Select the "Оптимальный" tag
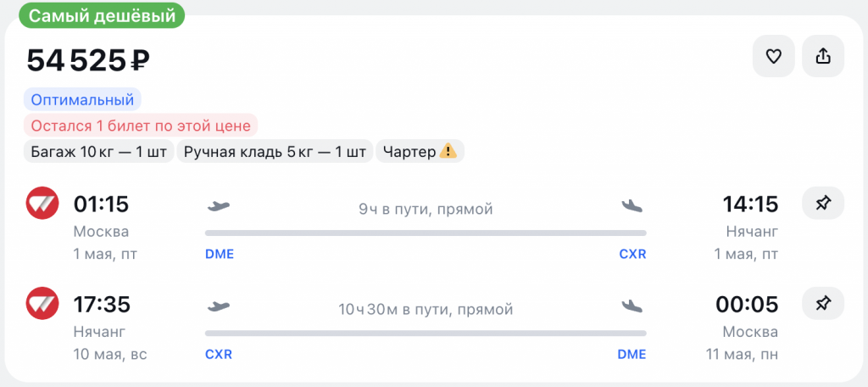The image size is (868, 387). 83,99
